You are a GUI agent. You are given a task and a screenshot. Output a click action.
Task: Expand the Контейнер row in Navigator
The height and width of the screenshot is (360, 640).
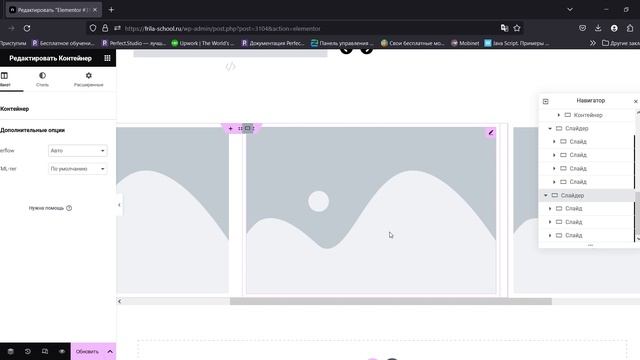pyautogui.click(x=559, y=115)
